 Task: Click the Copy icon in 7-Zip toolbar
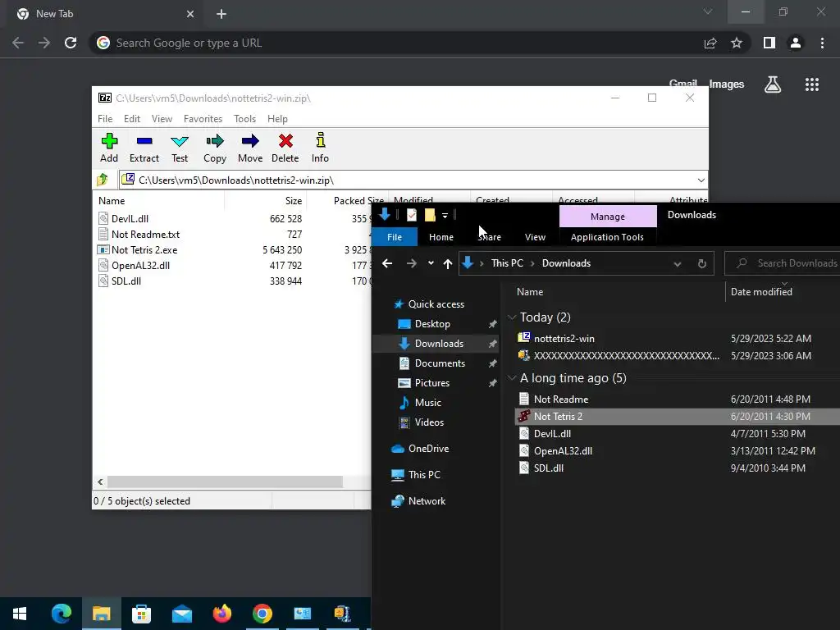pos(215,148)
